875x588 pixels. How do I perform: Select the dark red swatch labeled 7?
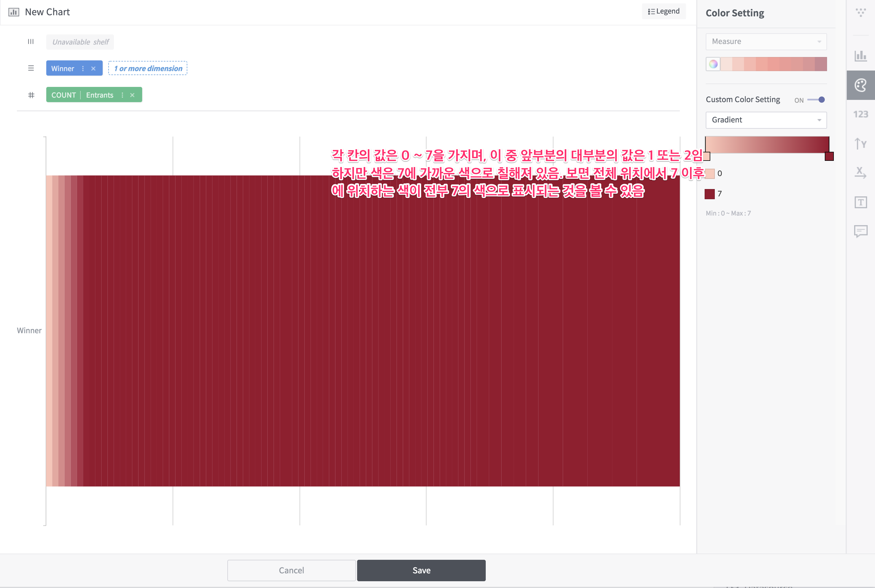pos(709,194)
